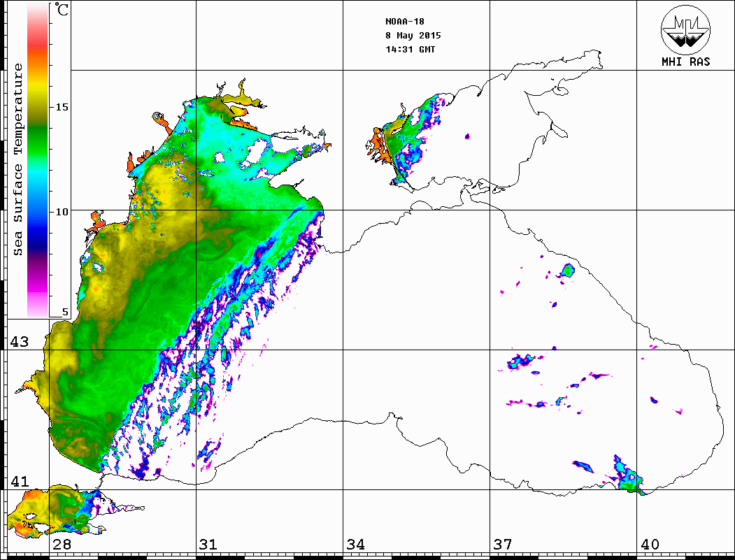
Task: Click the MHI RAS logo emblem
Action: tap(686, 29)
